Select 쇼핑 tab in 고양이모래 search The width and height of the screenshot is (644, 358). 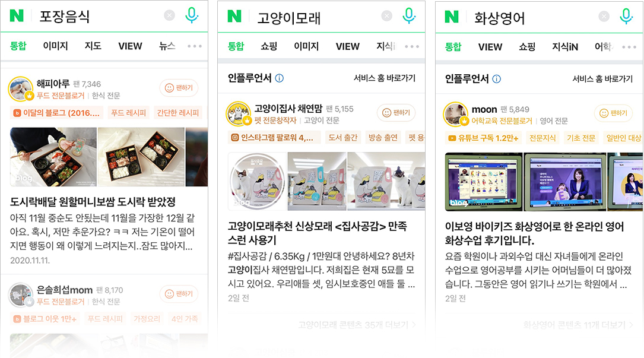pos(269,46)
